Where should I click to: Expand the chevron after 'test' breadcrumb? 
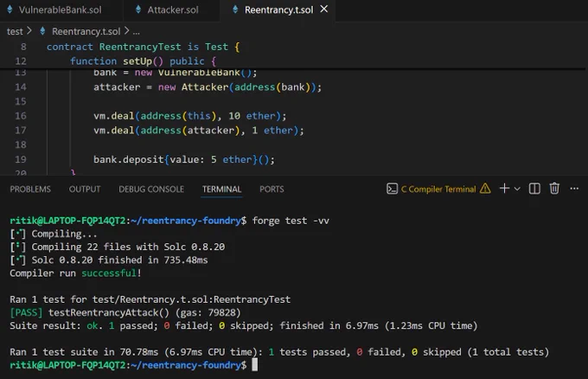tap(29, 31)
